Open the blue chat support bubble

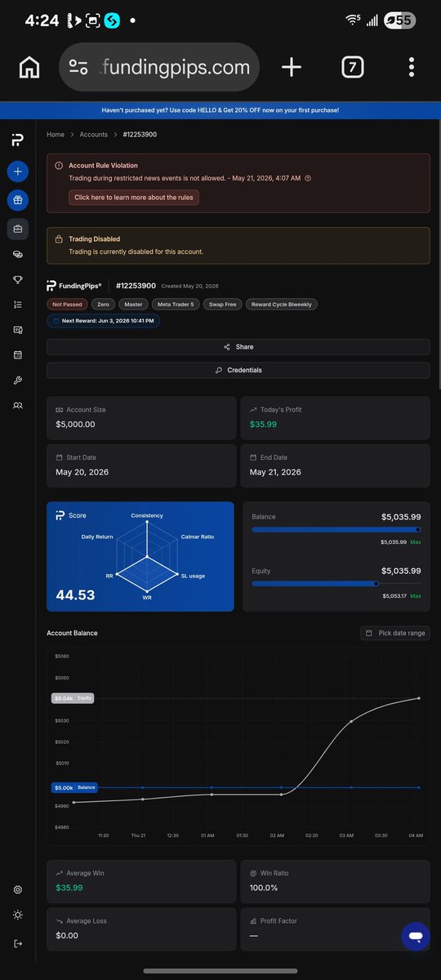416,936
